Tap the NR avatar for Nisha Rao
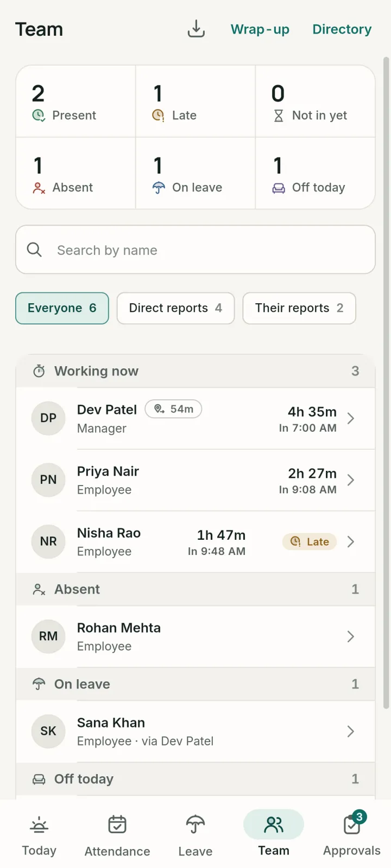 (48, 541)
